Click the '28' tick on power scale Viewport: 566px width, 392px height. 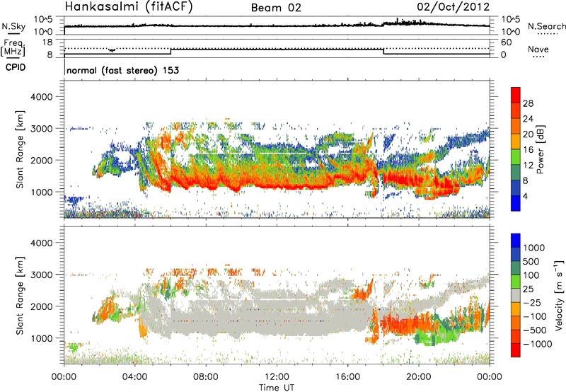(x=528, y=103)
